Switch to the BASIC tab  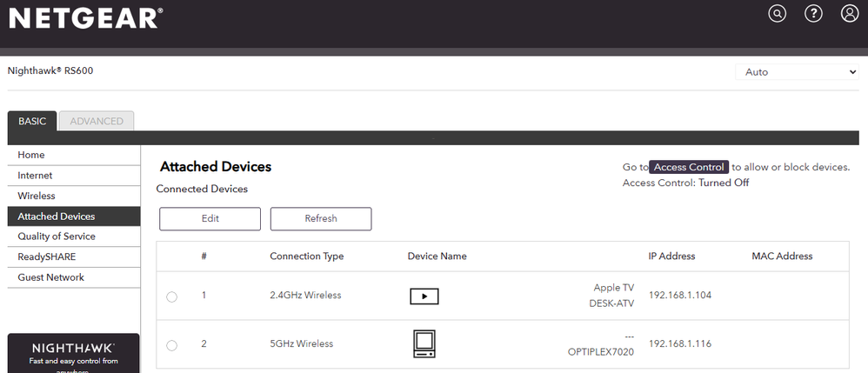click(32, 122)
